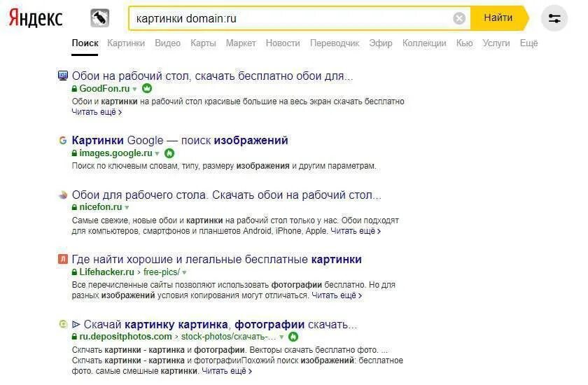
Task: Click green badge icon next to GoodFon.ru
Action: click(147, 88)
